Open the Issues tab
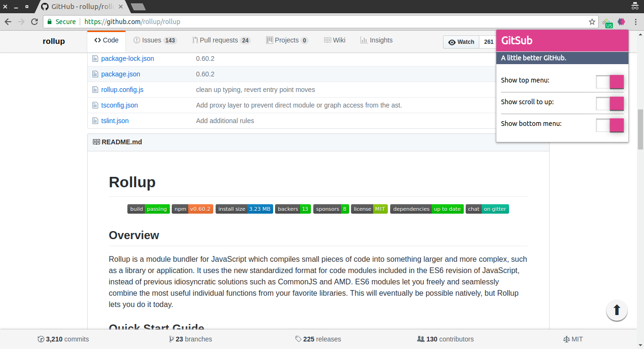 155,41
